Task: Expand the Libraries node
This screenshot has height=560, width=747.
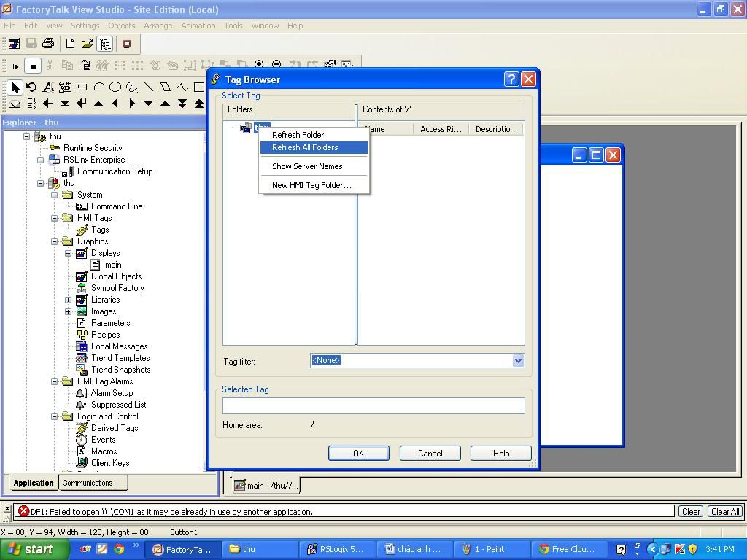Action: tap(68, 300)
